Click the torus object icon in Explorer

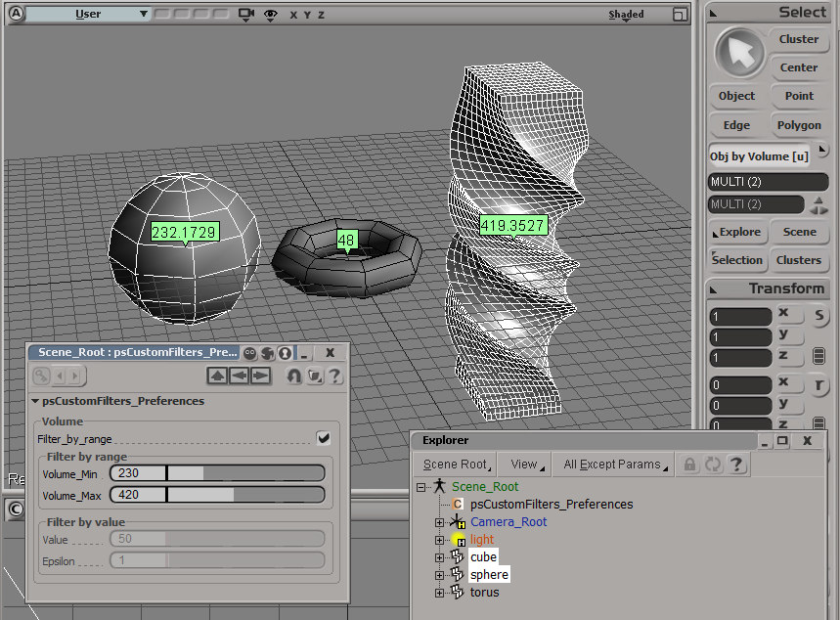click(x=457, y=593)
